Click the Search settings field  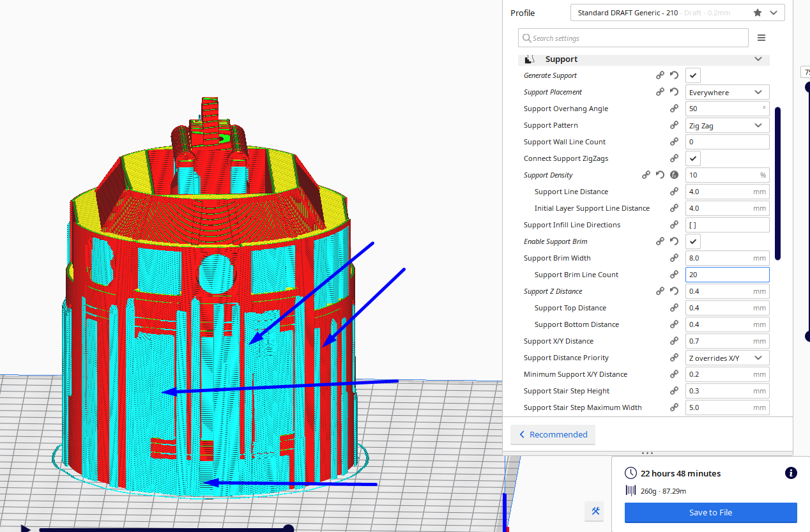(x=632, y=38)
